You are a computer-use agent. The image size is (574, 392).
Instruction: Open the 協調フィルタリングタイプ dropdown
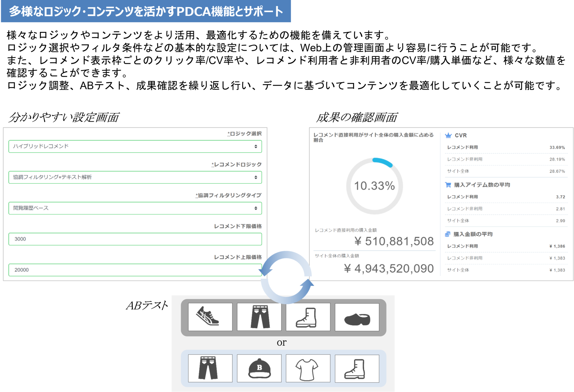tap(135, 208)
